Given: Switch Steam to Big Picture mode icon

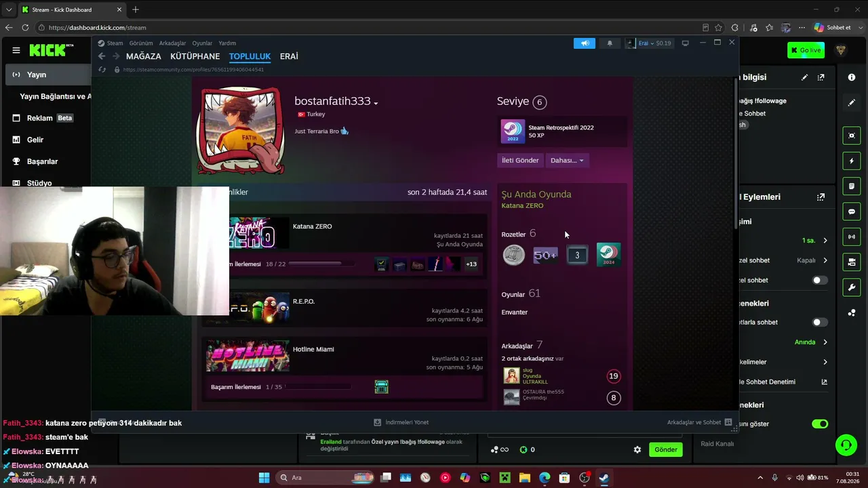Looking at the screenshot, I should tap(686, 43).
